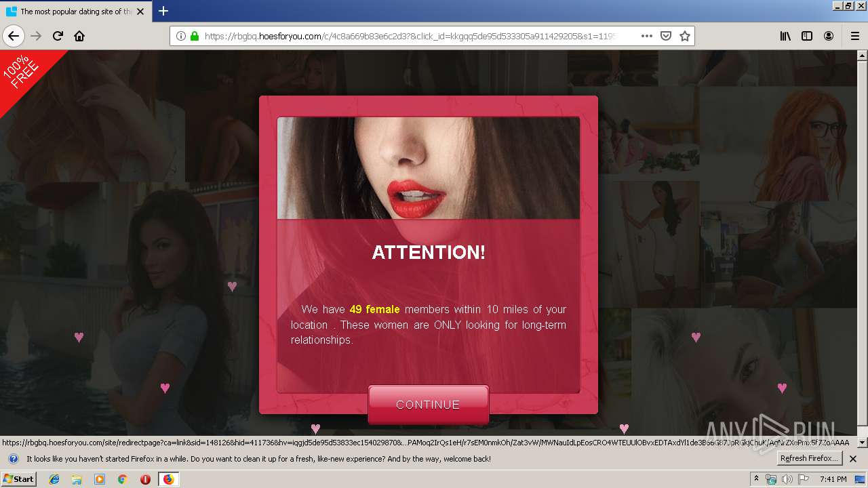The image size is (868, 488).
Task: Open the Firefox hamburger menu
Action: tap(854, 36)
